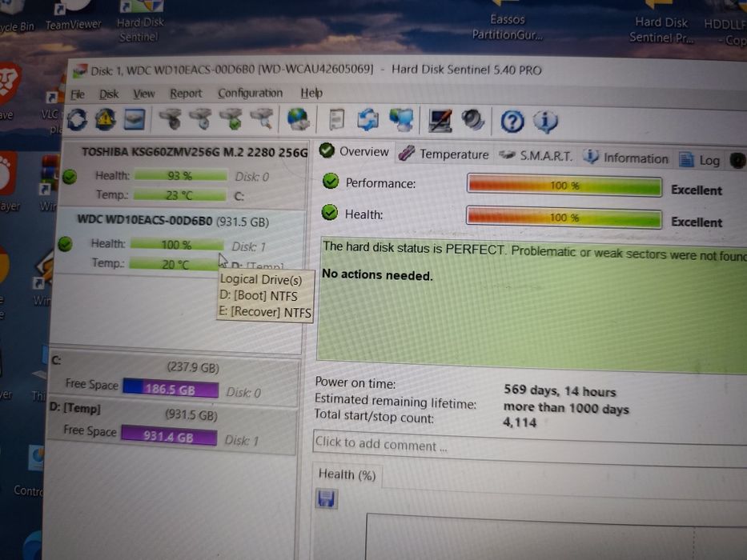Viewport: 747px width, 560px height.
Task: Select the WDC WD10EACS-00D6B0 disk entry
Action: coord(181,242)
